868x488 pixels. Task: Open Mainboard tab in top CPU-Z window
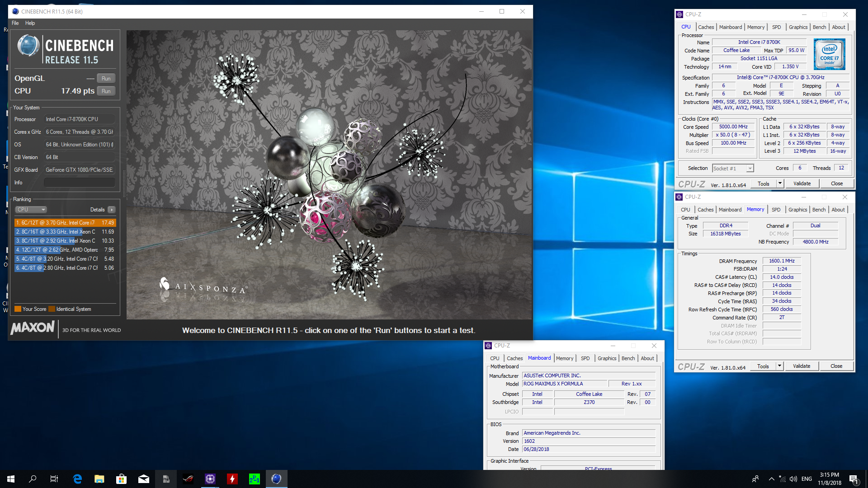[x=731, y=27]
